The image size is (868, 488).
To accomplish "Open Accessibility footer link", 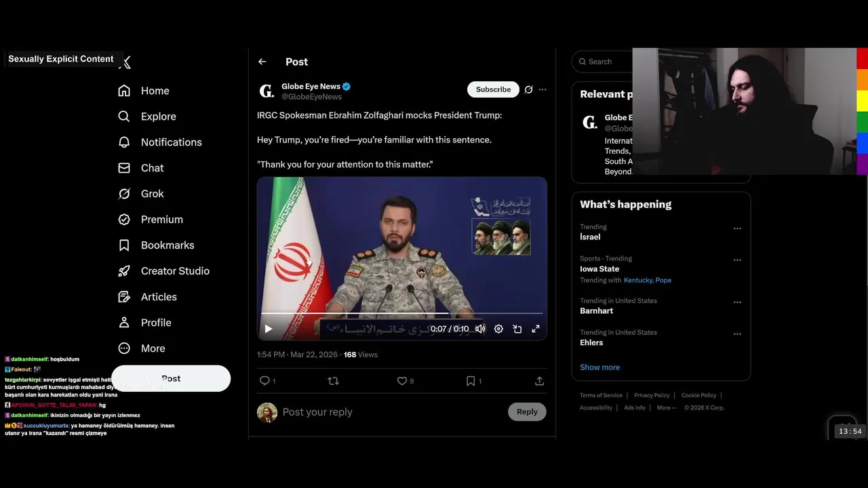I will tap(596, 407).
